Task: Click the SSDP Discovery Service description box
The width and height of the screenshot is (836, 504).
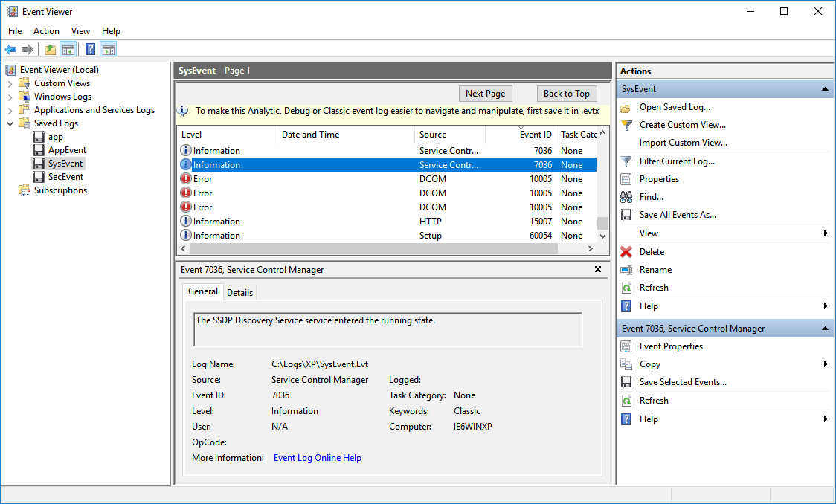Action: coord(388,329)
